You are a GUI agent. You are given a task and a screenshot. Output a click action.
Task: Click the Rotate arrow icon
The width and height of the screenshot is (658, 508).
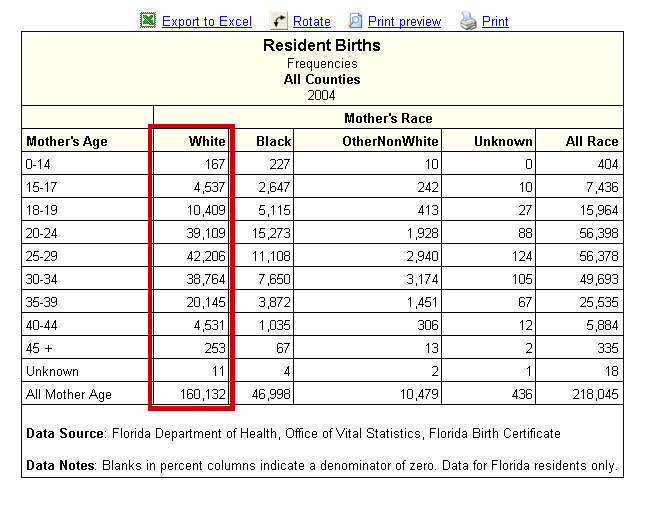coord(279,21)
